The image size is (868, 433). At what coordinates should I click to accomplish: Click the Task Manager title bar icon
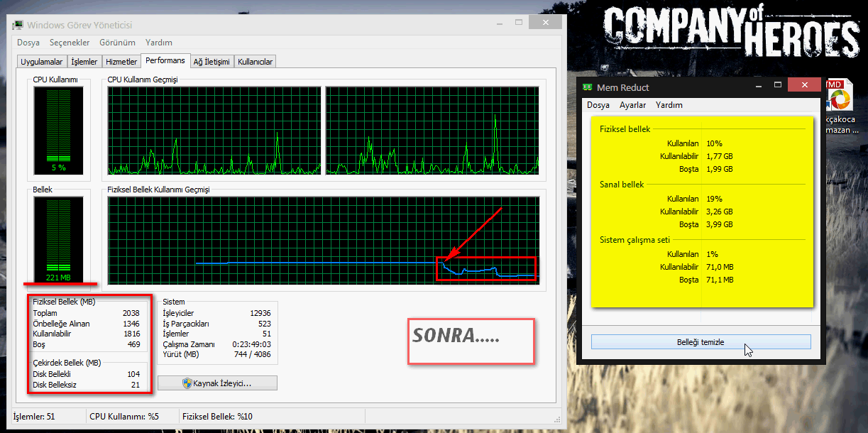tap(18, 25)
